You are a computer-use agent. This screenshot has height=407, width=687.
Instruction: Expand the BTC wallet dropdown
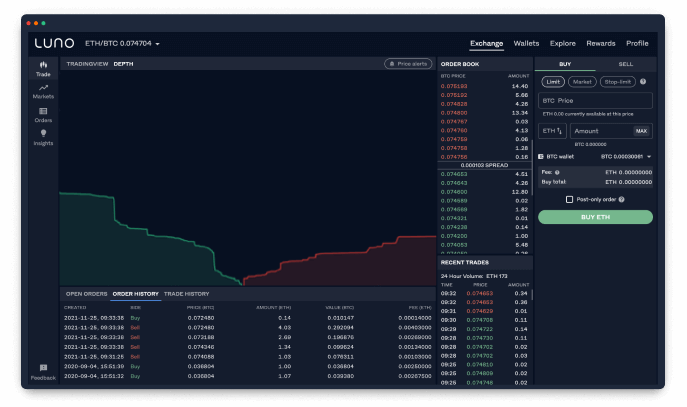(649, 156)
